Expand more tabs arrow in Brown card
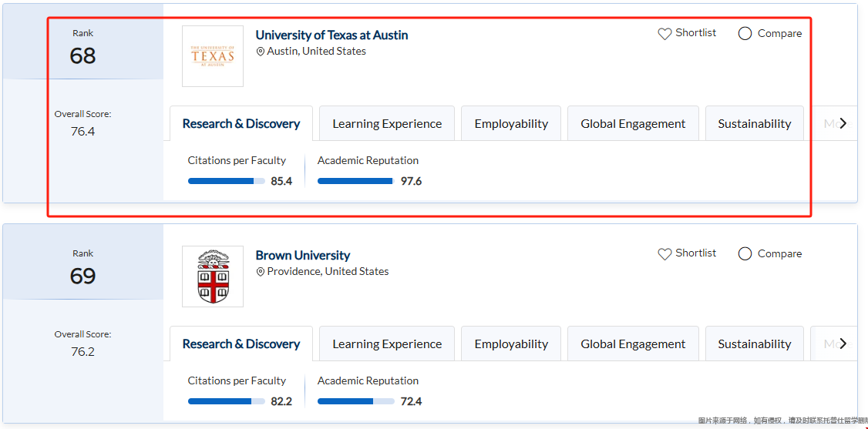 coord(843,344)
